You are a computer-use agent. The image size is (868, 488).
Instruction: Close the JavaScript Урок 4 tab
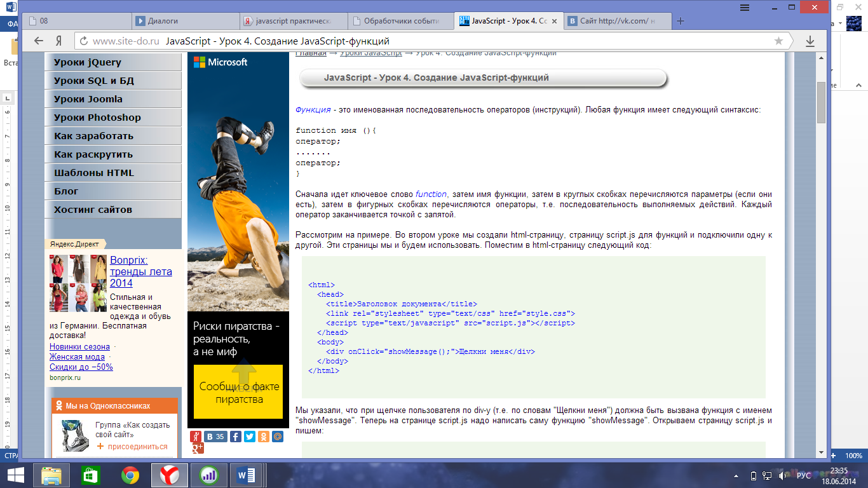click(555, 21)
